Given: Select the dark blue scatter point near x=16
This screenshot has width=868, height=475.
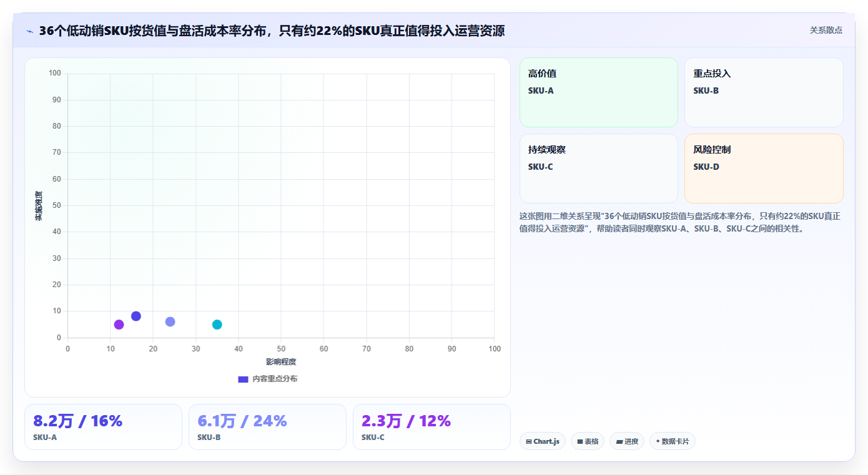Looking at the screenshot, I should [x=136, y=316].
